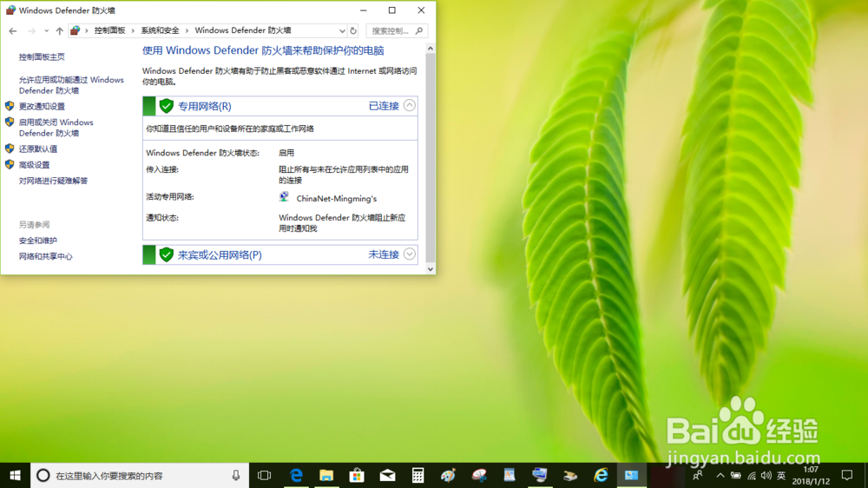Click the vertical scrollbar thumb
Viewport: 868px width, 488px height.
click(431, 157)
